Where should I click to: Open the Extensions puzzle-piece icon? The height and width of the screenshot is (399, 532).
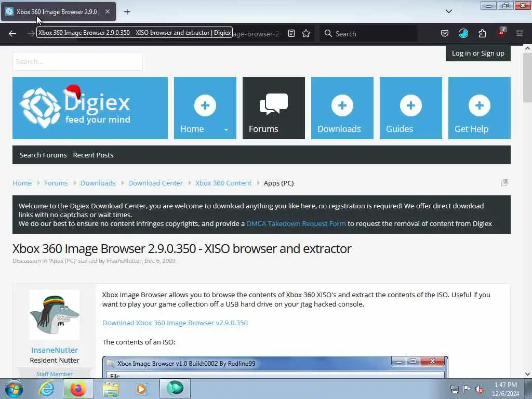pos(482,33)
